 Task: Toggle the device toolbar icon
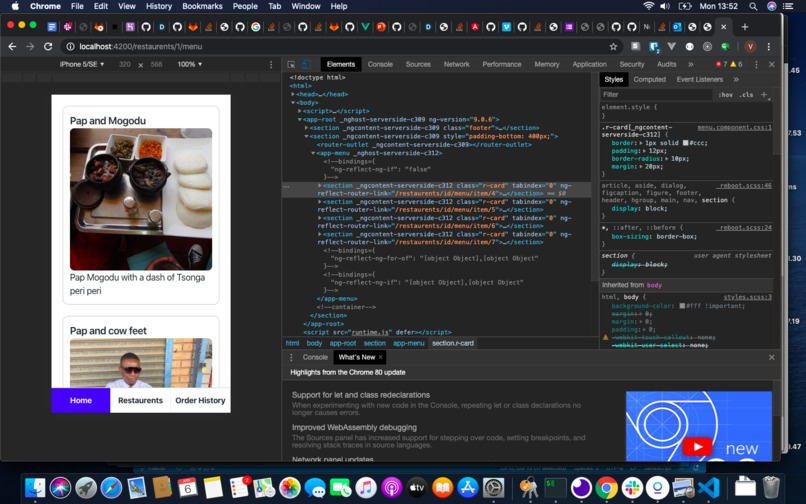(306, 64)
